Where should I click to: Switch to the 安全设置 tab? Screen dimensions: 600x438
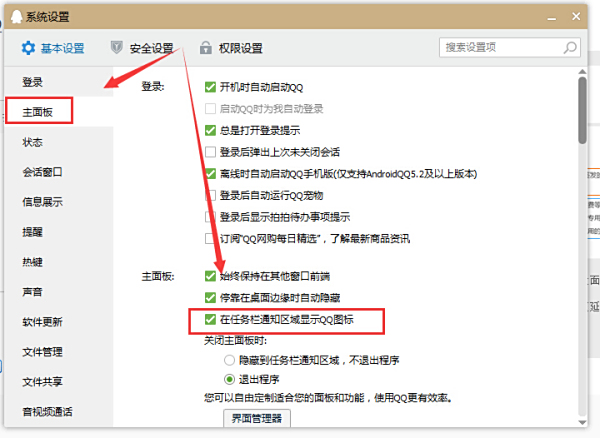click(x=142, y=48)
